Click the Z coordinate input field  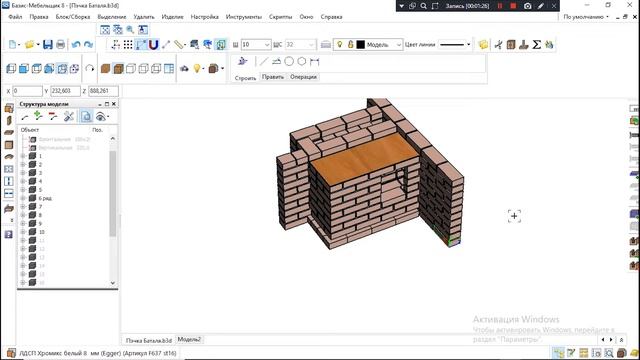point(104,91)
